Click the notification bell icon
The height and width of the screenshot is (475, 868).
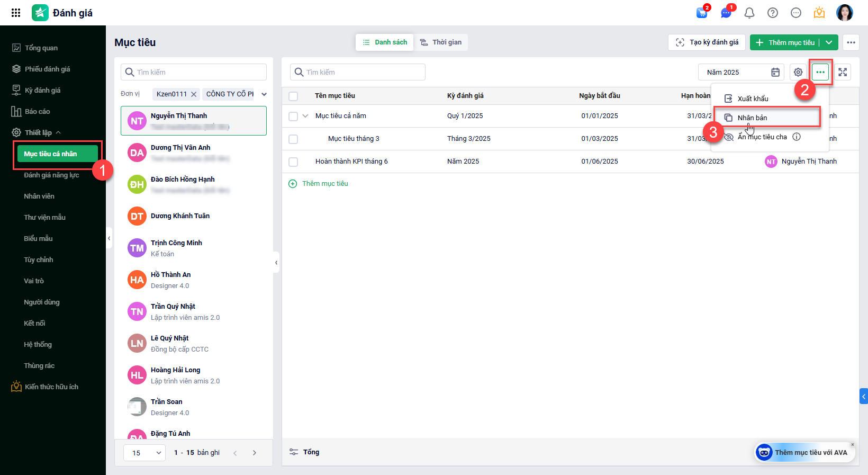coord(749,13)
